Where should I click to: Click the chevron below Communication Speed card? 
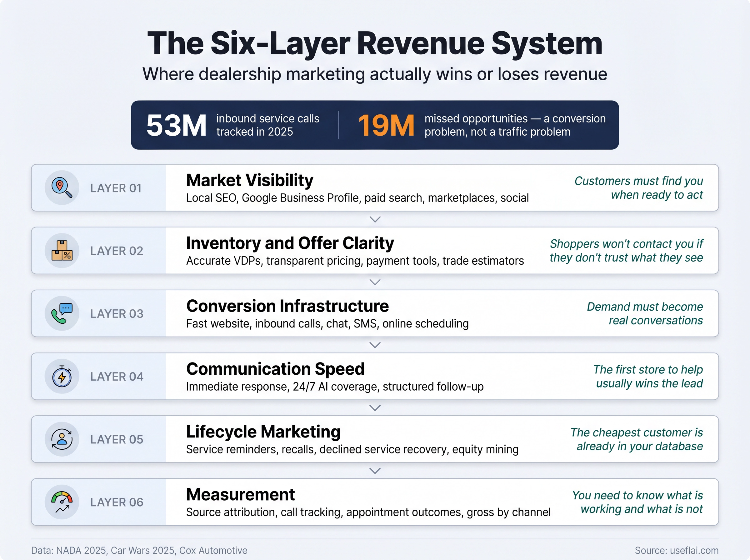(x=375, y=408)
